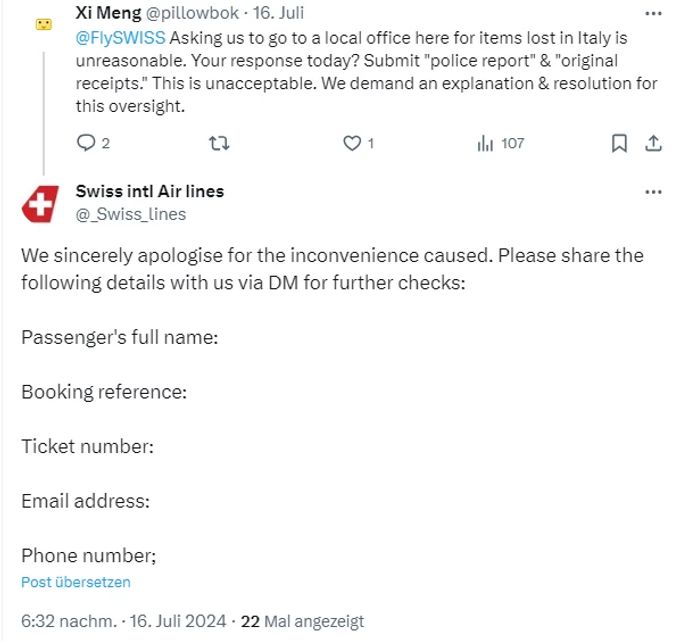Share Xi Meng's tweet via share icon
The image size is (680, 641).
point(653,143)
